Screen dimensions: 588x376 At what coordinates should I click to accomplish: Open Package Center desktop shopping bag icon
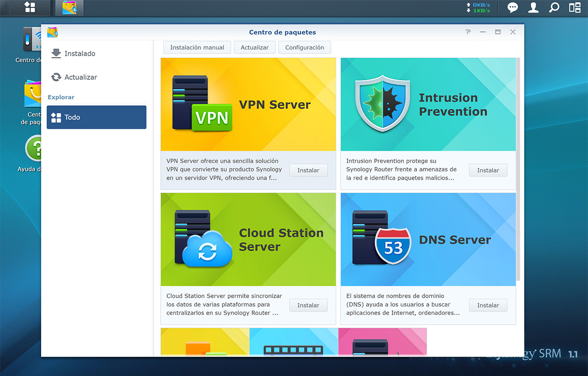(33, 94)
